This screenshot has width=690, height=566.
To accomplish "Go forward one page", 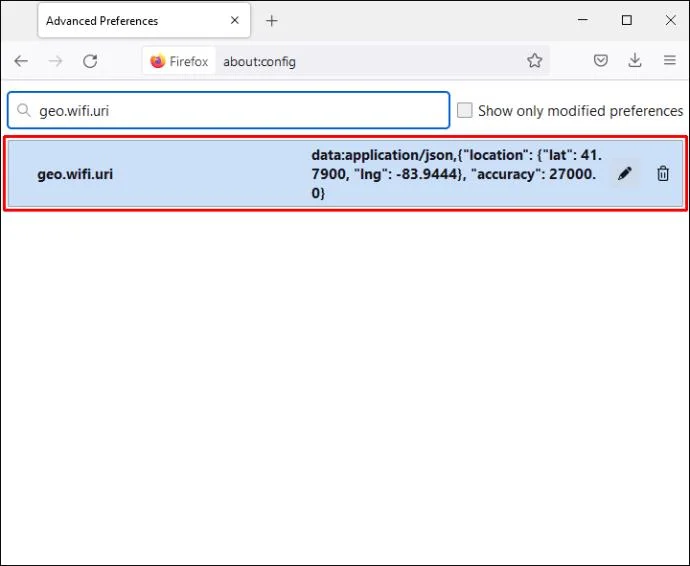I will 55,61.
